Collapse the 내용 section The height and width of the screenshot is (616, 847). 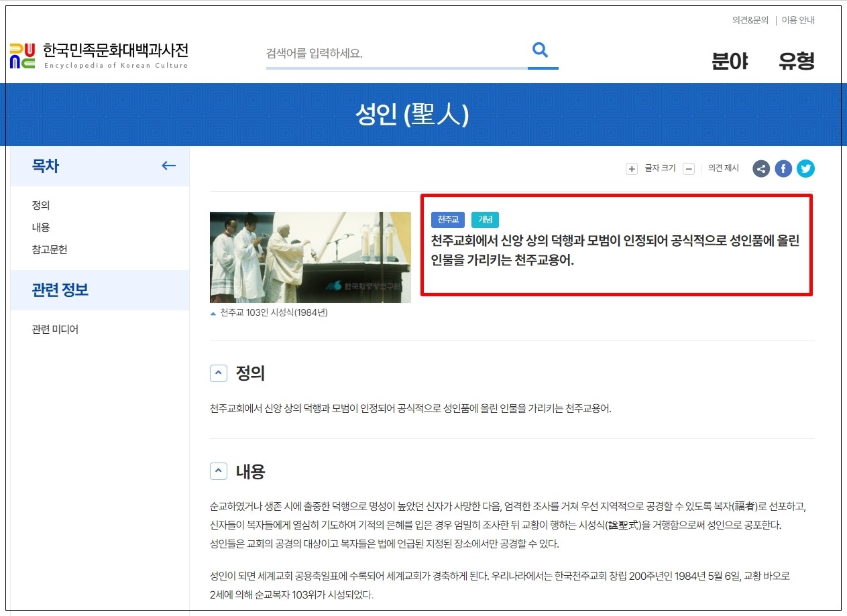coord(219,471)
